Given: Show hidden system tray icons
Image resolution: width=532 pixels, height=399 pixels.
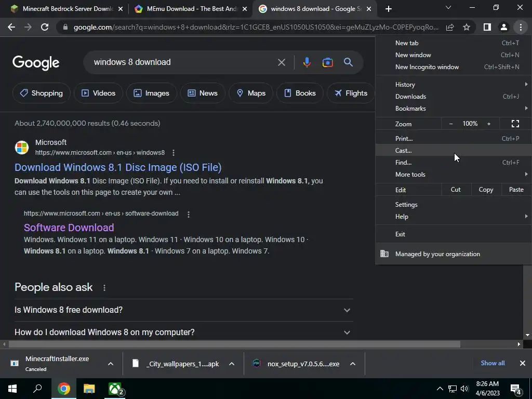Looking at the screenshot, I should tap(440, 389).
